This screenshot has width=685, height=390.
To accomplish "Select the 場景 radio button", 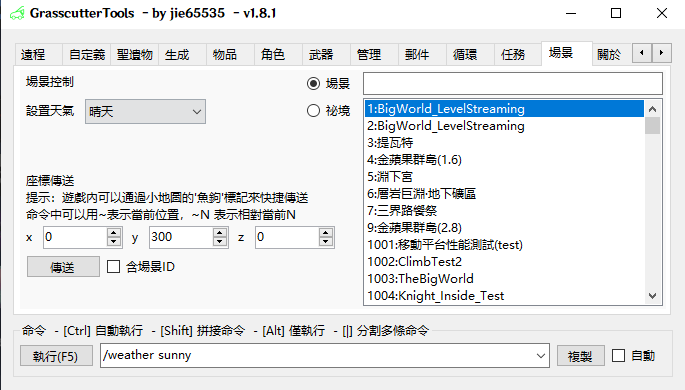I will (313, 83).
